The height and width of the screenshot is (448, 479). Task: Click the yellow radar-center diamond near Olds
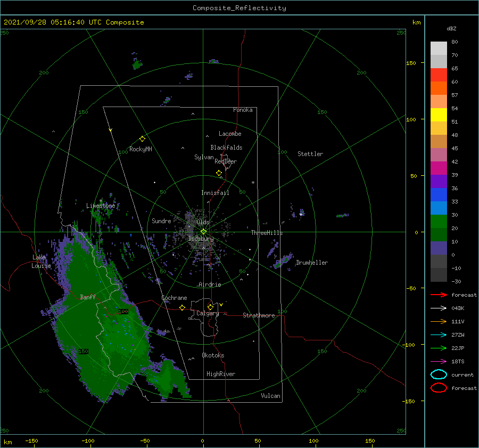pos(203,232)
